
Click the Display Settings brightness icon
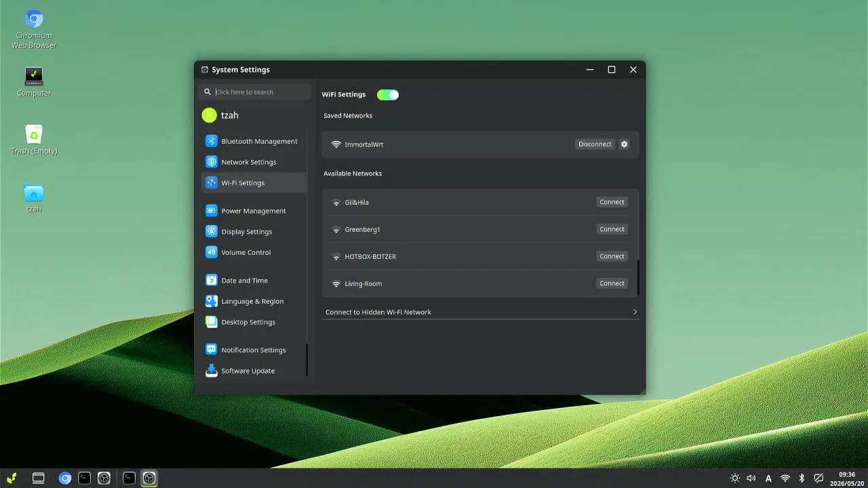211,231
